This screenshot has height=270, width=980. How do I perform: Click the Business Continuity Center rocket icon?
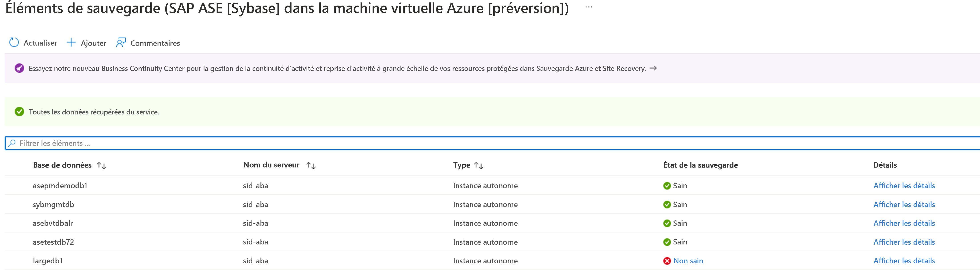(19, 68)
